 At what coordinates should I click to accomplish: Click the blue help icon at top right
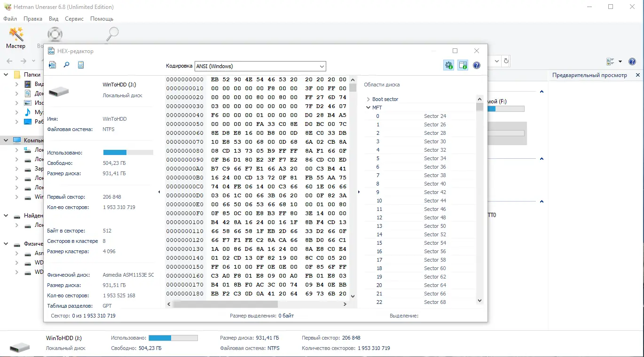[632, 62]
